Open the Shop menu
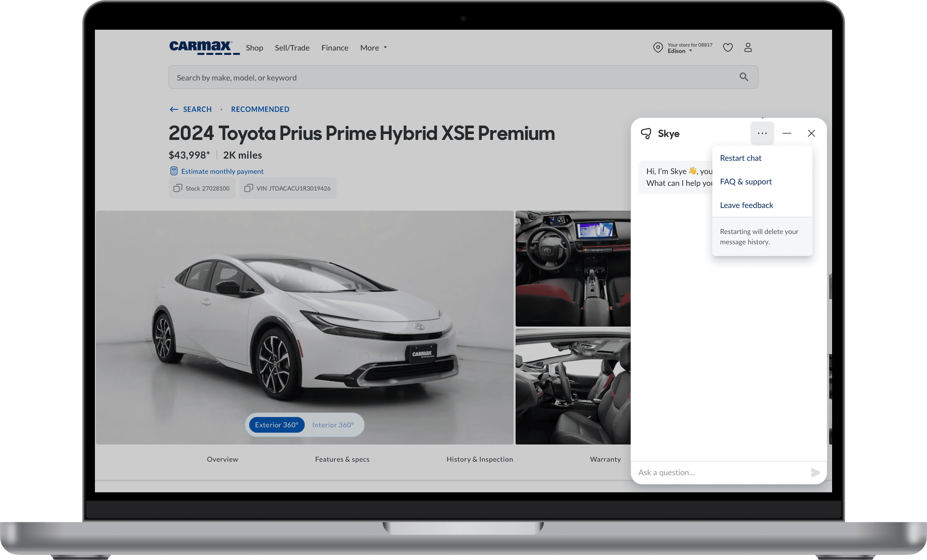Screen dimensions: 927x560 pos(254,48)
